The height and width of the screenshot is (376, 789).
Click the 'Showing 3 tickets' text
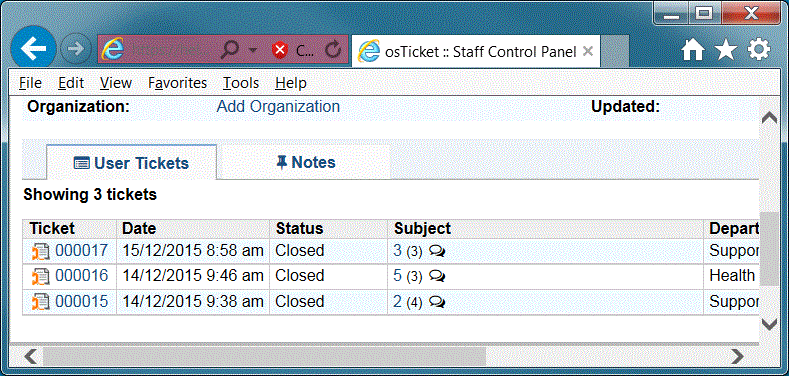click(90, 194)
